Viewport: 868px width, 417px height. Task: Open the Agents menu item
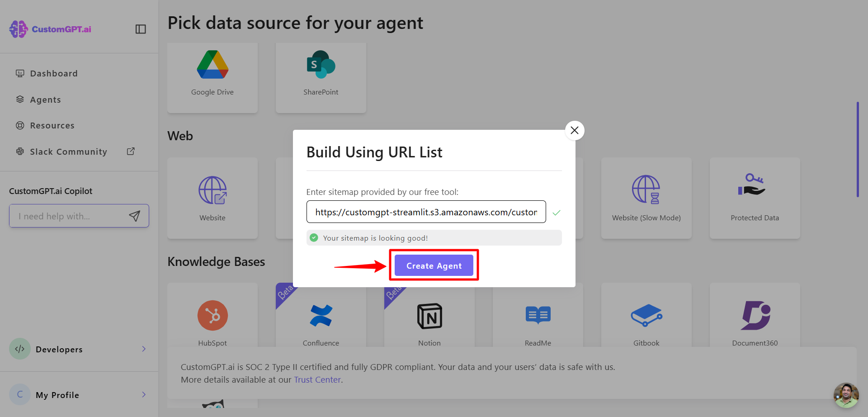(x=45, y=100)
